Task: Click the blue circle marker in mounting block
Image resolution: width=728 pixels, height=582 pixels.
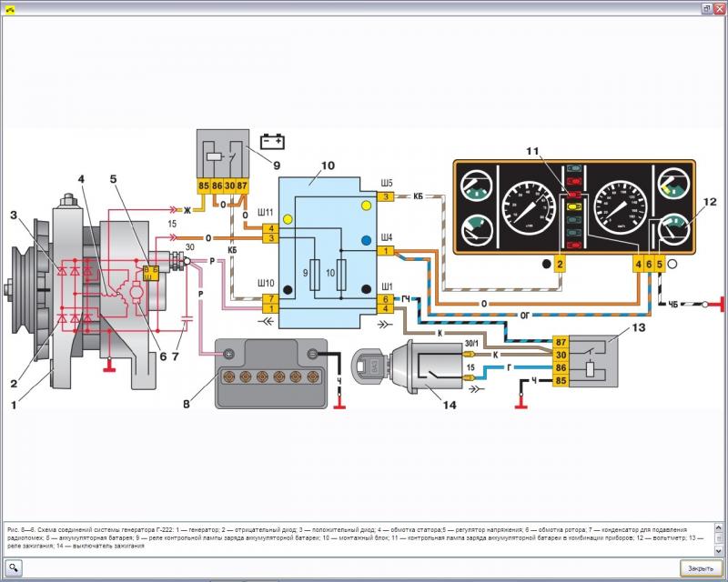Action: coord(367,240)
